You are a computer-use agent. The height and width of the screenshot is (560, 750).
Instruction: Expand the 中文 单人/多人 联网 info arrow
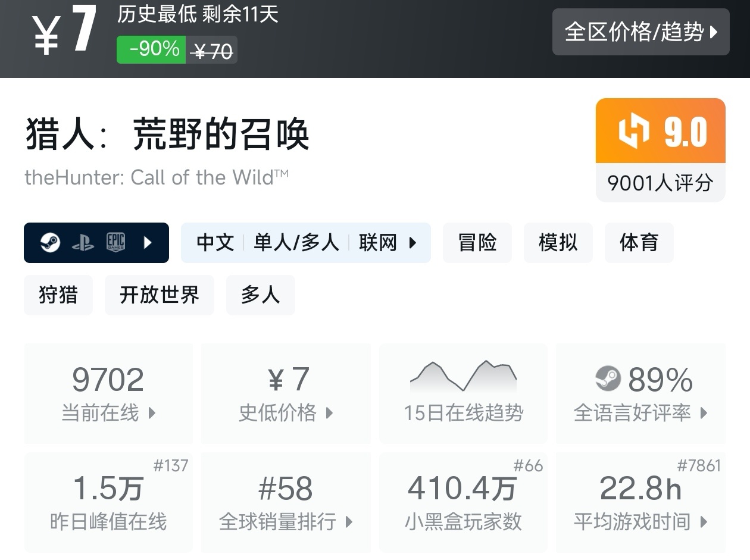(412, 243)
